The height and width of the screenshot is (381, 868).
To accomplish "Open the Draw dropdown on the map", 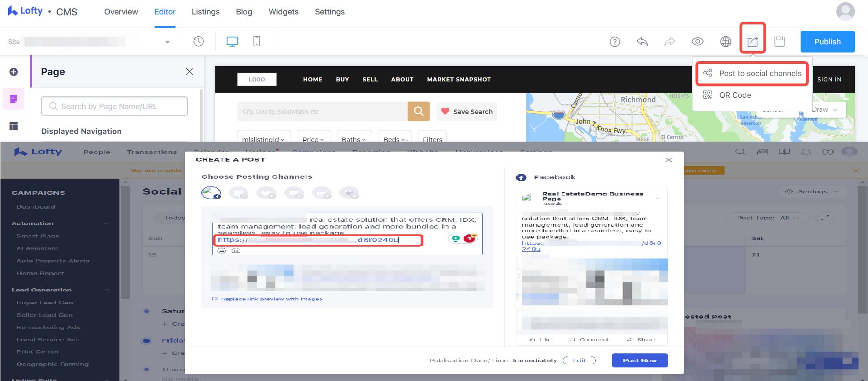I will pos(826,110).
